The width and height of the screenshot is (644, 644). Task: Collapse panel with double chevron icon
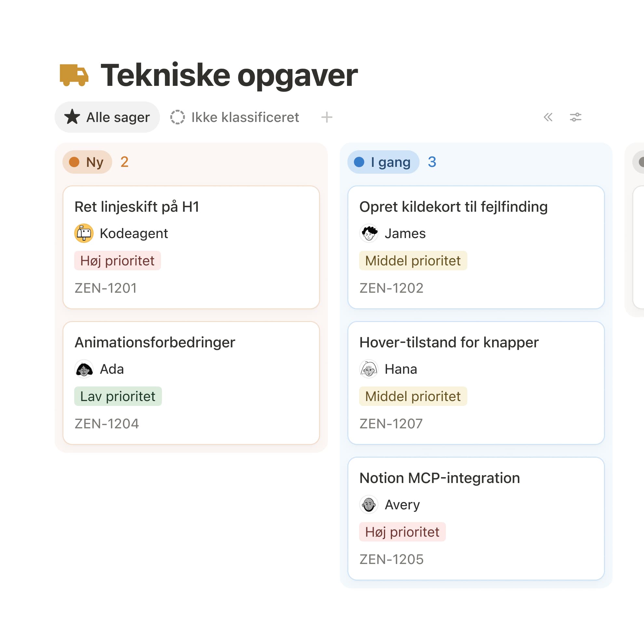[x=548, y=117]
